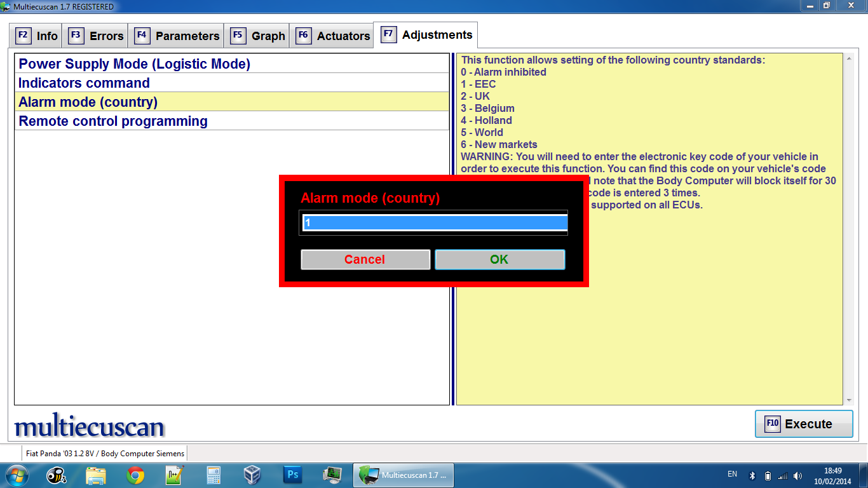
Task: Launch the bee icon app in taskbar
Action: point(57,475)
